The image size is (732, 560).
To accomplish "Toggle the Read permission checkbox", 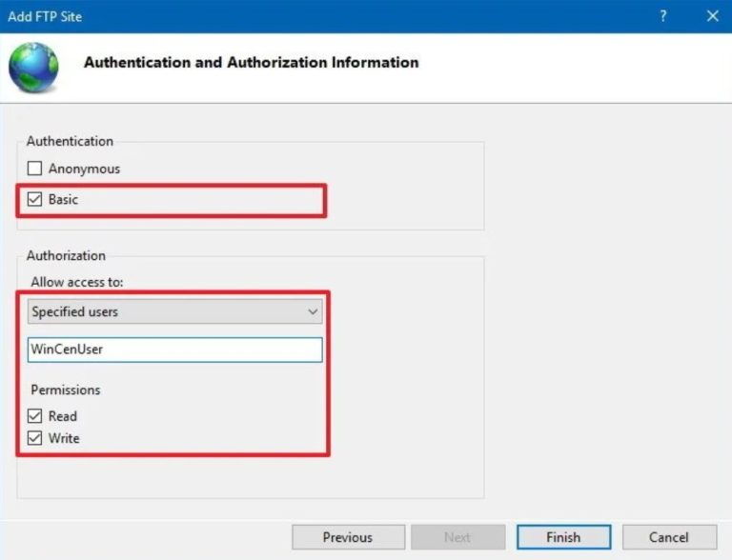I will (x=34, y=416).
